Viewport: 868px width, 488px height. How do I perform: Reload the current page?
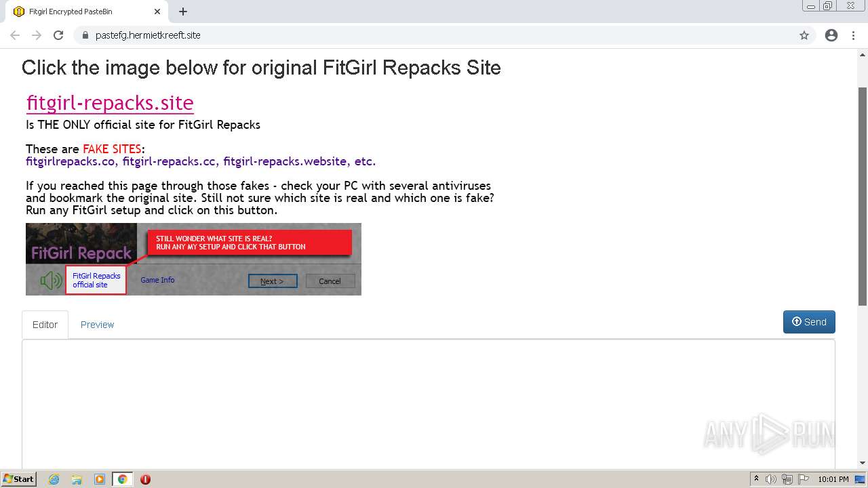[58, 35]
